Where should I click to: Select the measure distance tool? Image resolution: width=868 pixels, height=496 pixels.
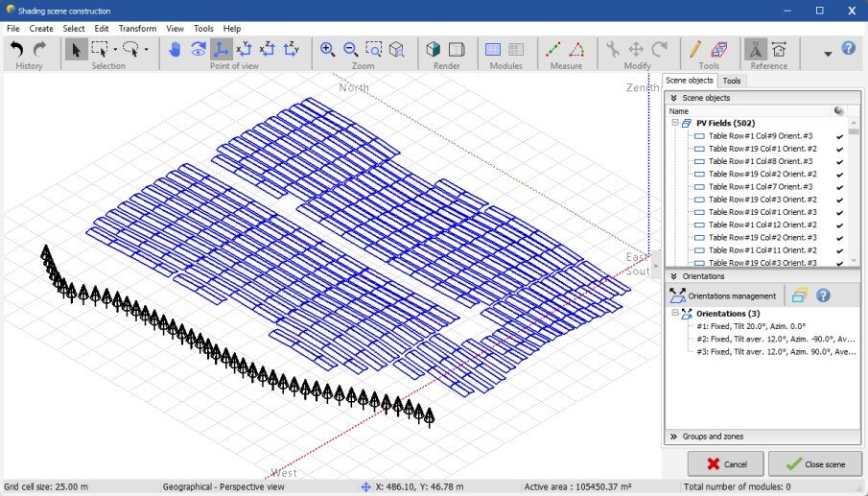(553, 50)
